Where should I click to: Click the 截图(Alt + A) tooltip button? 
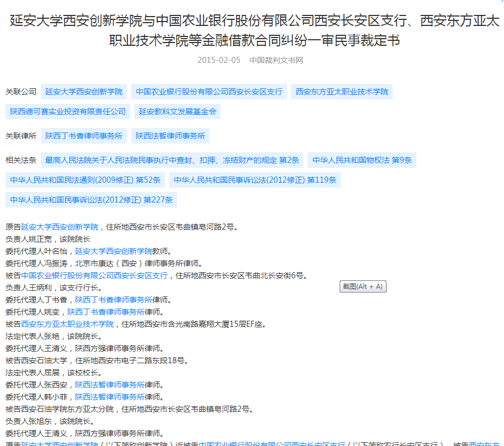pos(363,286)
